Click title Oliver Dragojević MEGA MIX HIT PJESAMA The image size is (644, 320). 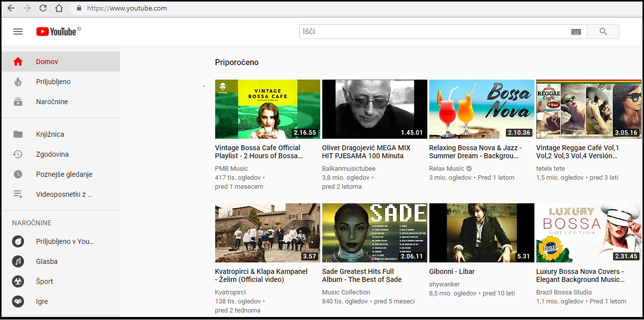[x=366, y=152]
